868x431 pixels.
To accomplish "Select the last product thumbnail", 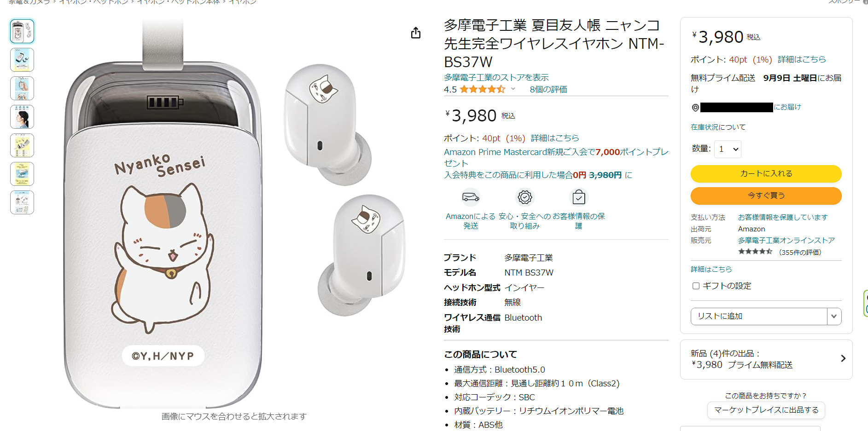I will click(22, 202).
